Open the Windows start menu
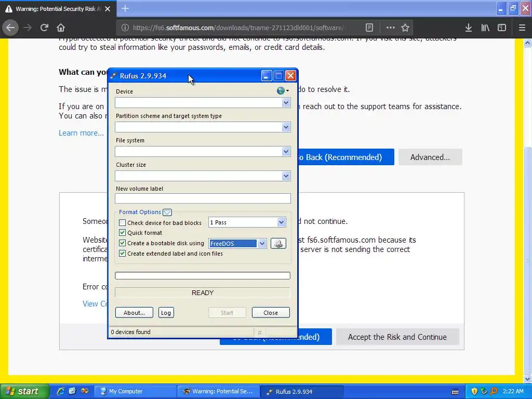532x399 pixels. pos(24,391)
